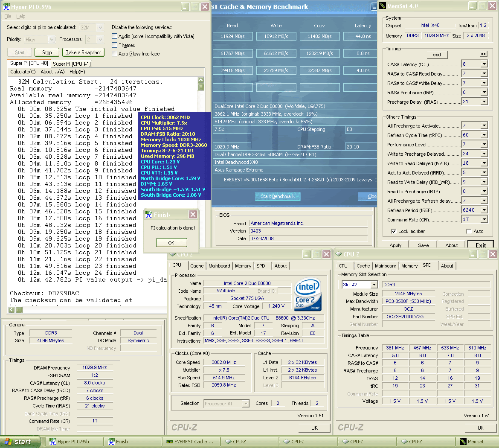The height and width of the screenshot is (448, 499).
Task: Click the CPU-Z SPD window title icon
Action: pyautogui.click(x=339, y=254)
